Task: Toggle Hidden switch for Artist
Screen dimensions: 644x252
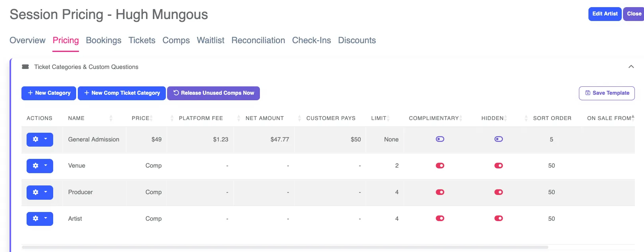Action: [x=498, y=218]
